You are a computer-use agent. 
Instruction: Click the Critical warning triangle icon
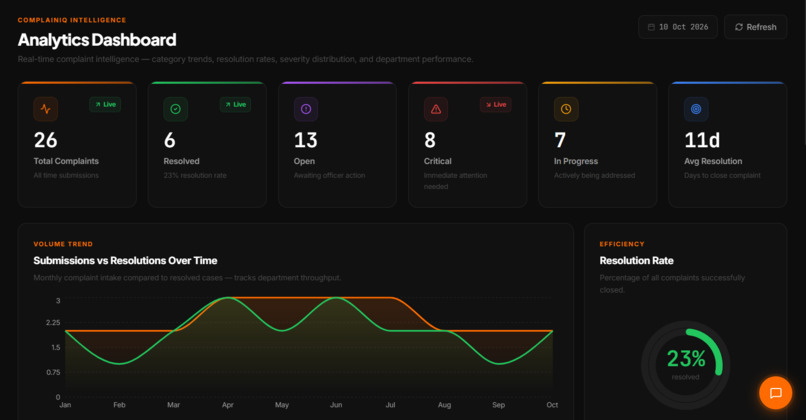[436, 109]
